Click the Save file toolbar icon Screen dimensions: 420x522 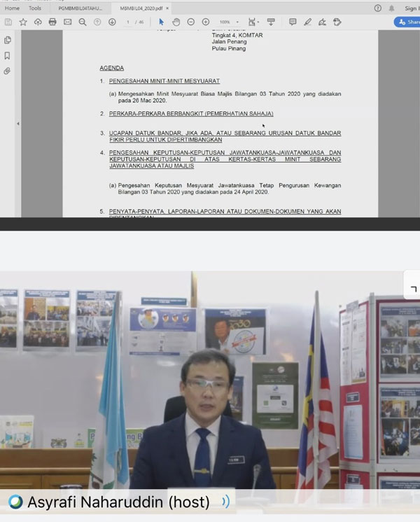point(8,22)
